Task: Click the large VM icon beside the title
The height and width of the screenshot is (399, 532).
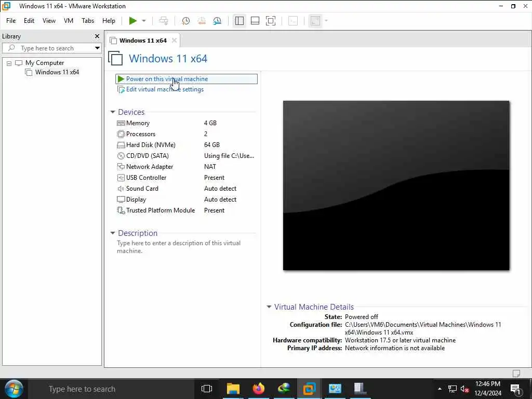Action: click(116, 58)
